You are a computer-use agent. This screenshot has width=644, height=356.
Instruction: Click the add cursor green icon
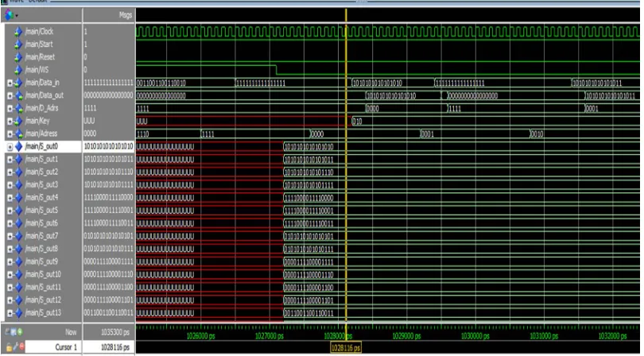(20, 331)
